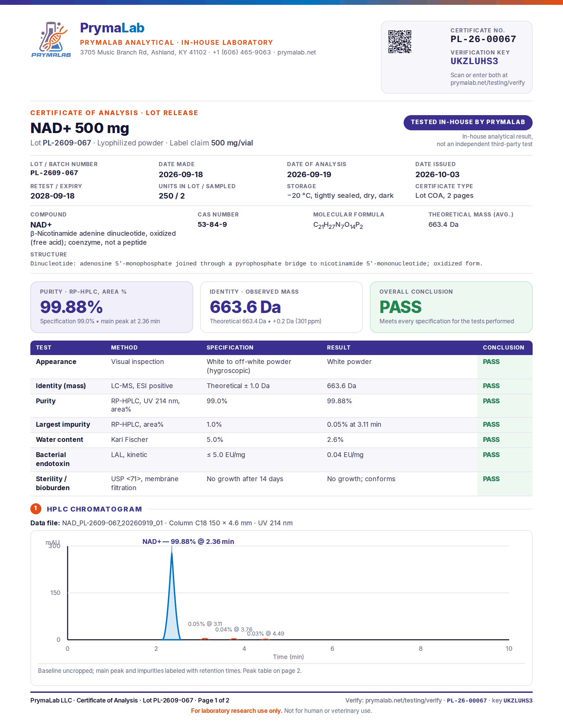Click the 663.6 Da identity summary card
This screenshot has height=728, width=563.
[x=281, y=307]
